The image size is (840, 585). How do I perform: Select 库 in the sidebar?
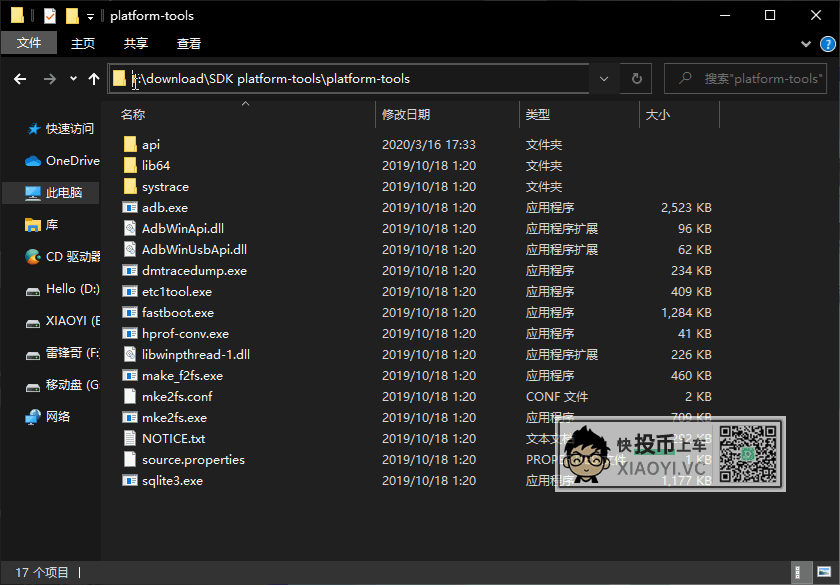41,224
